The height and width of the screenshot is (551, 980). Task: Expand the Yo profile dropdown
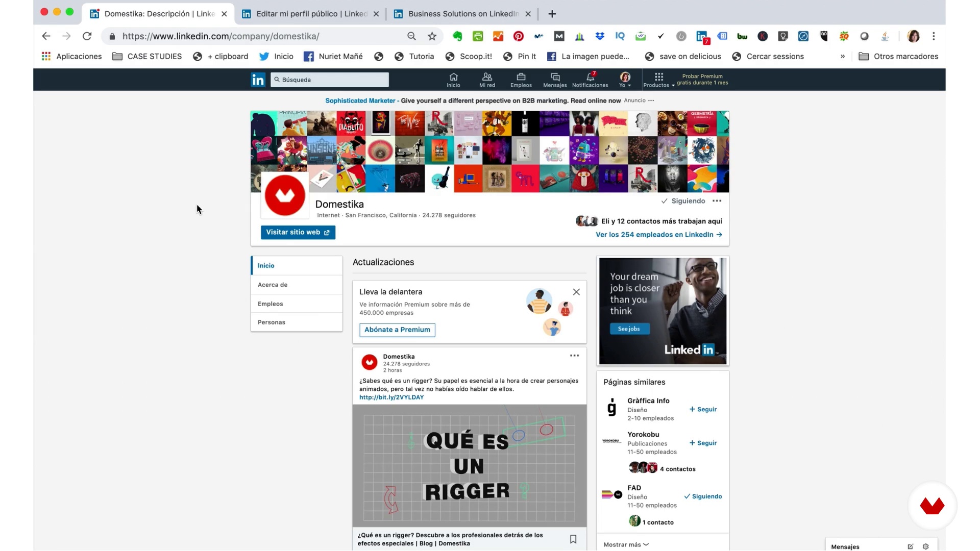pos(625,80)
